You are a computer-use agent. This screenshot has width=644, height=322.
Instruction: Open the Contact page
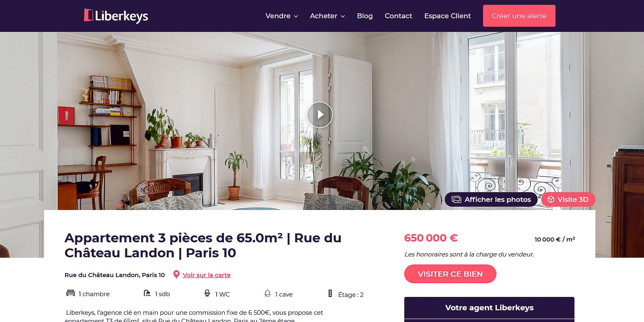coord(398,16)
